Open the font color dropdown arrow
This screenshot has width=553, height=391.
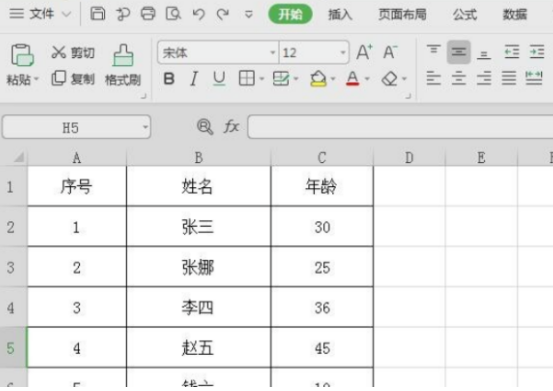pos(367,79)
